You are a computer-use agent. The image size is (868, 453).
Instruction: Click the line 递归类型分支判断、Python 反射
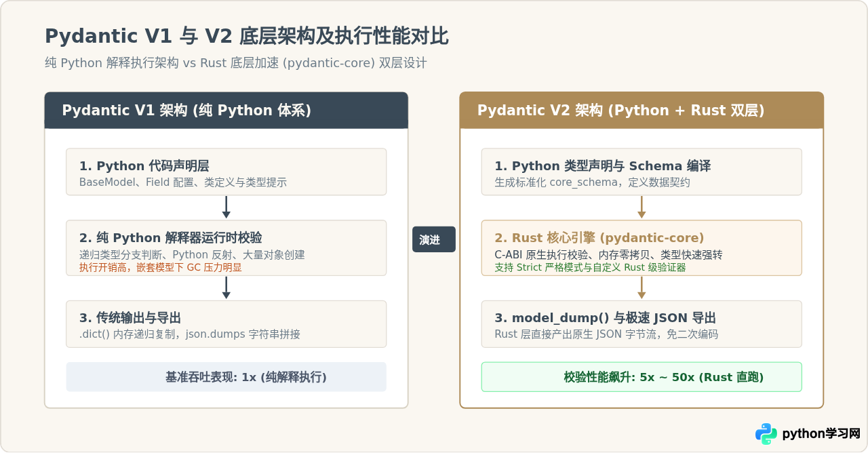[x=192, y=255]
